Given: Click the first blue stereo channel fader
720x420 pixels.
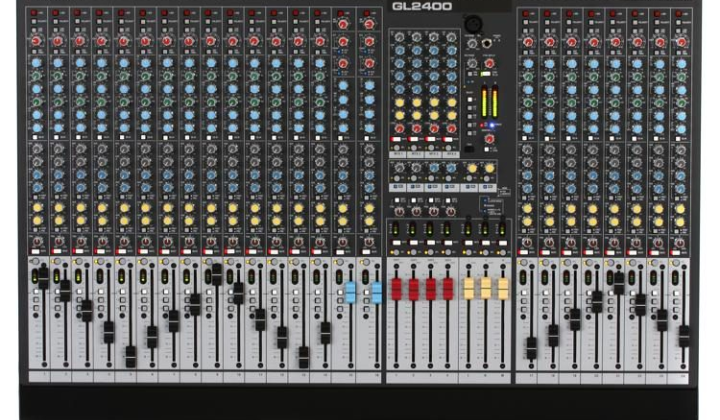Looking at the screenshot, I should click(350, 292).
